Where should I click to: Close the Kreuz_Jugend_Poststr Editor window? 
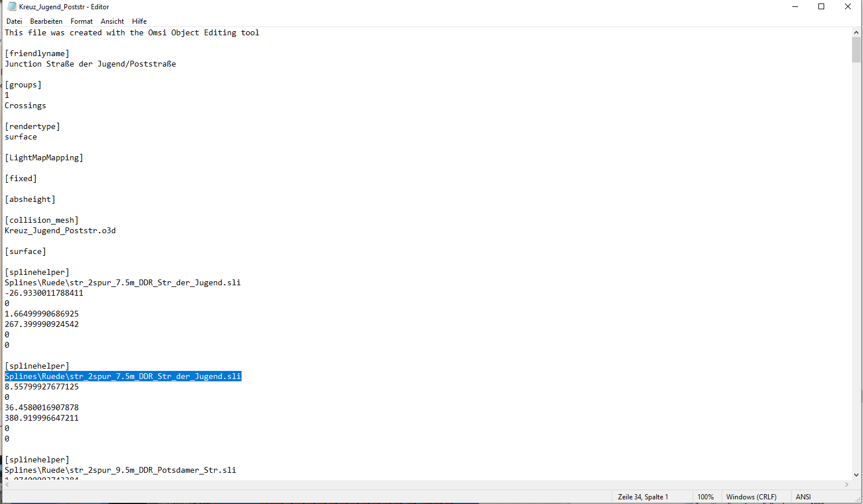click(848, 7)
